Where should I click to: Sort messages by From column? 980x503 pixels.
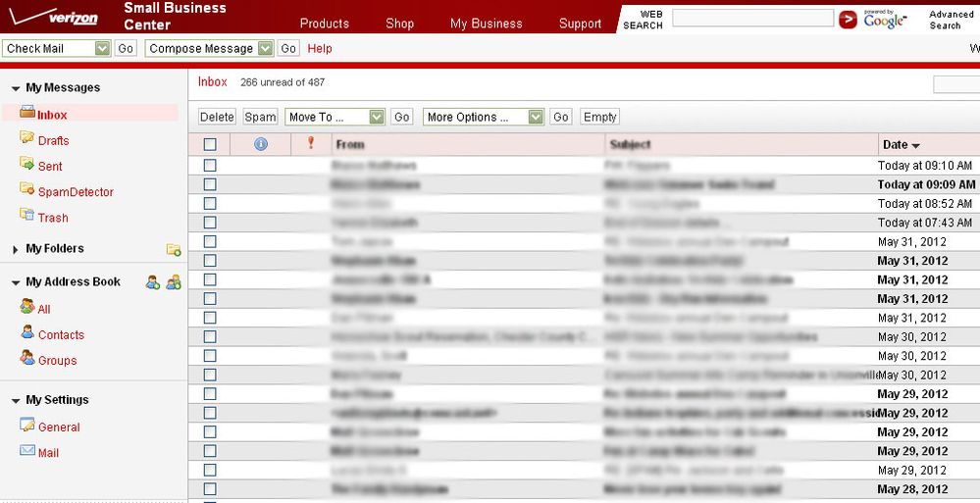(350, 144)
